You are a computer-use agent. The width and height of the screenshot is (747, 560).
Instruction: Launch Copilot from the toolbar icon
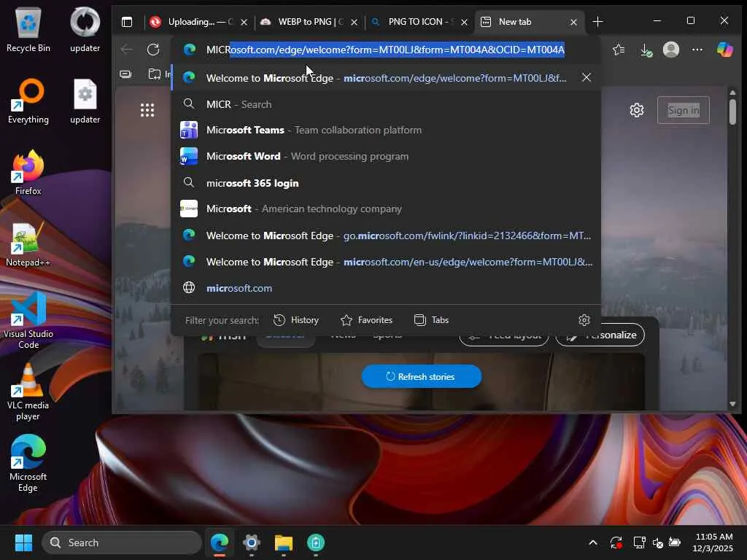724,50
